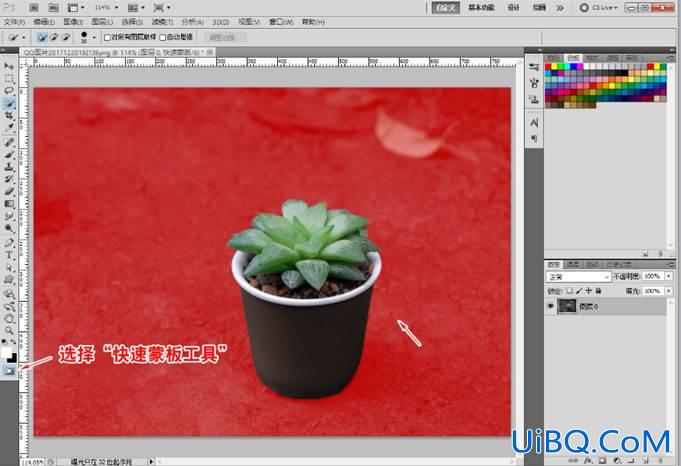The height and width of the screenshot is (466, 681).
Task: Toggle lock transparent pixels
Action: pos(569,291)
